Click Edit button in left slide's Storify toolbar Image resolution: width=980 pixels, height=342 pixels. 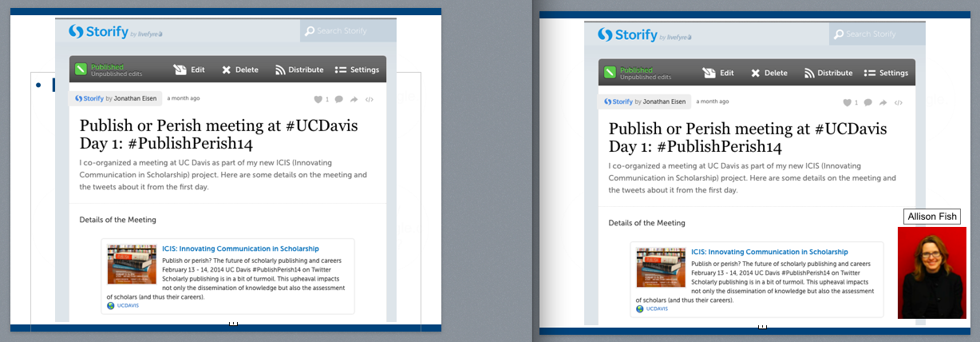[x=189, y=70]
